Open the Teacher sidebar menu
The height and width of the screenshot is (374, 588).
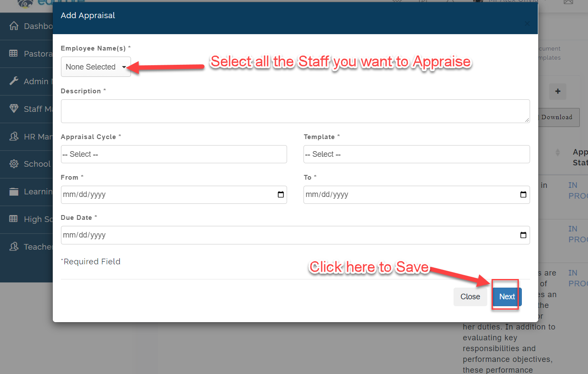point(26,247)
